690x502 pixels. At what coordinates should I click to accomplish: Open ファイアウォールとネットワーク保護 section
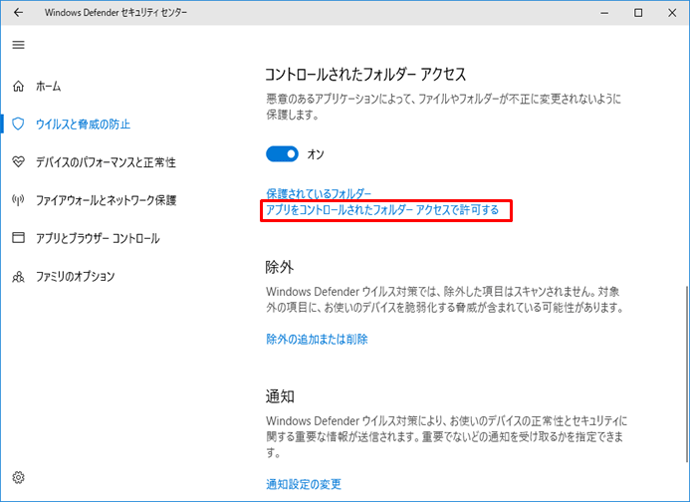click(x=106, y=200)
